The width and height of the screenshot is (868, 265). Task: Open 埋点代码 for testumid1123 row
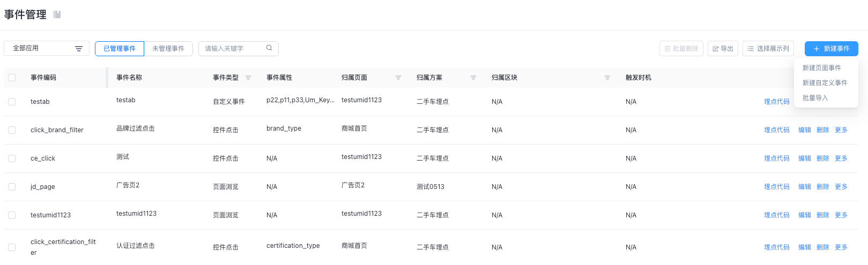(777, 215)
